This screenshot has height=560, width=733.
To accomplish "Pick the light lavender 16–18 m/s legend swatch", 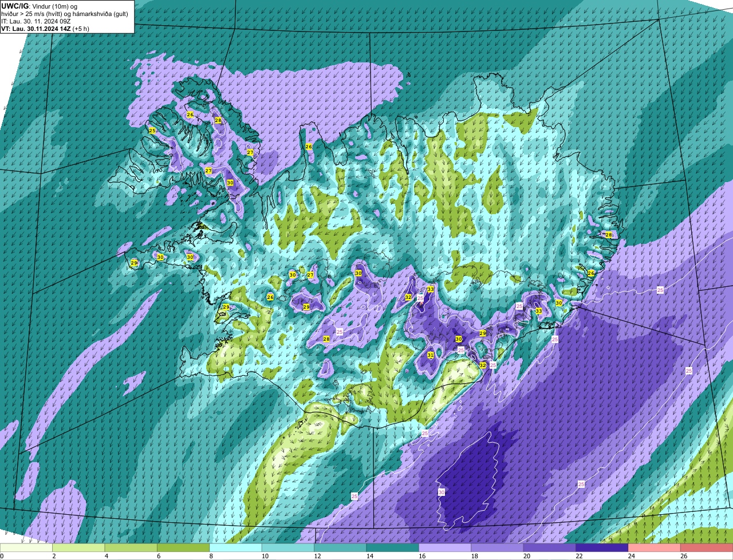I will coord(446,548).
